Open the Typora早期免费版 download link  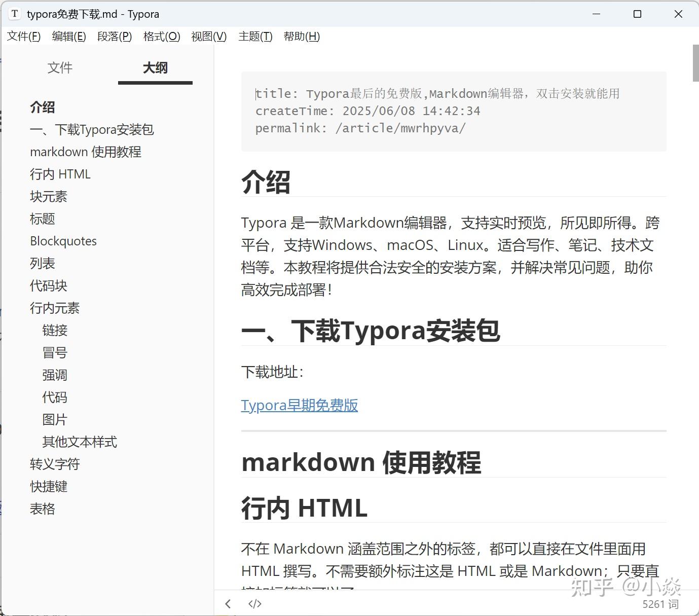[299, 405]
